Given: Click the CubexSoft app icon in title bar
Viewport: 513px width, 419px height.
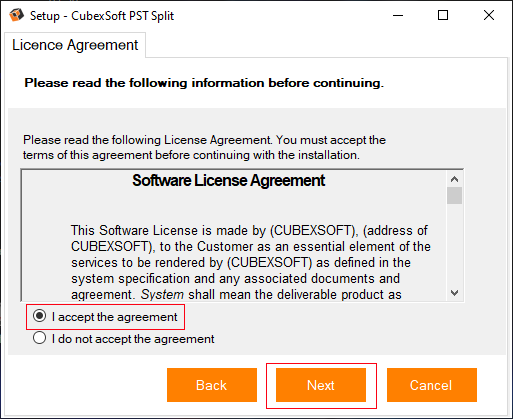Looking at the screenshot, I should pos(16,15).
